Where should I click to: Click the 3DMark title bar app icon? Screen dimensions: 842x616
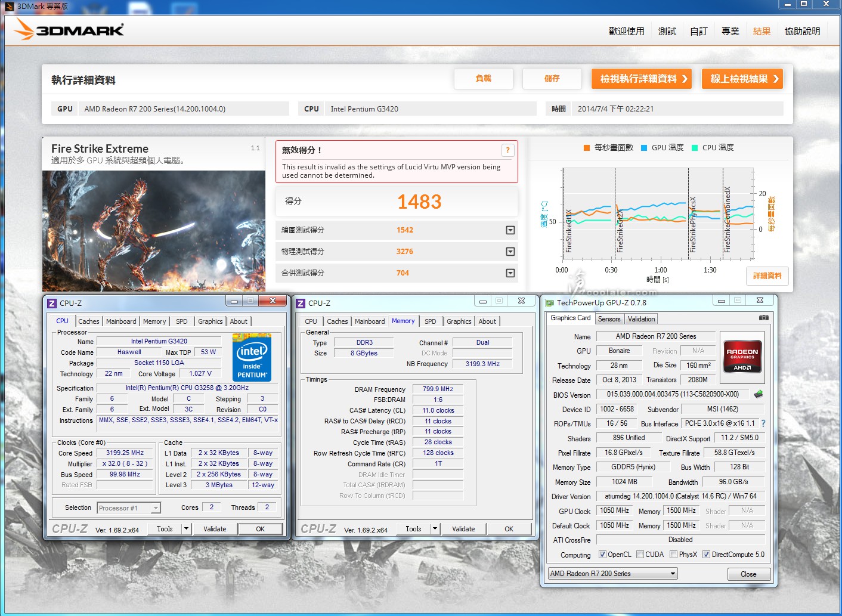(9, 6)
